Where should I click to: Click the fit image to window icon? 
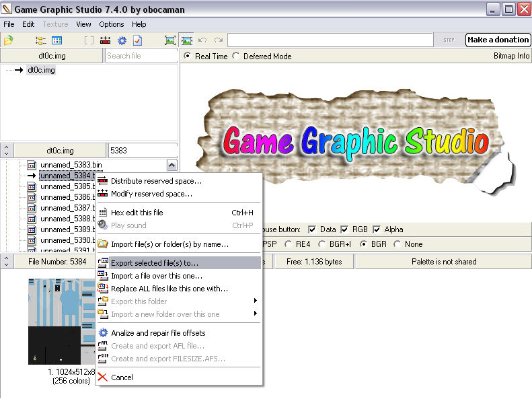tap(170, 40)
